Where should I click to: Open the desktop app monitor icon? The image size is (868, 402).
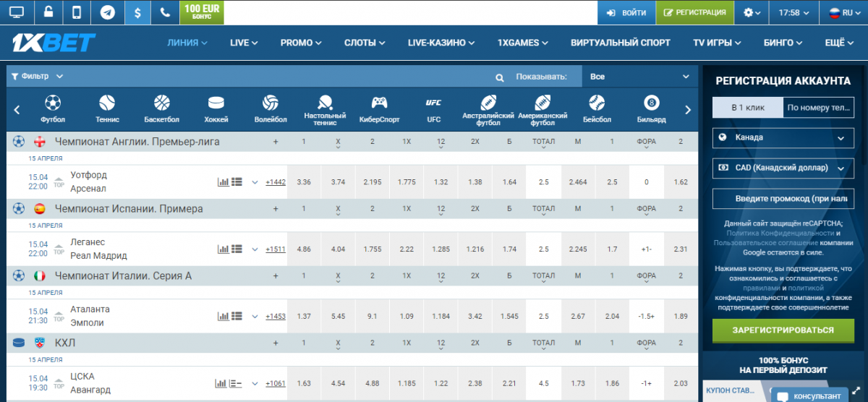pos(16,12)
